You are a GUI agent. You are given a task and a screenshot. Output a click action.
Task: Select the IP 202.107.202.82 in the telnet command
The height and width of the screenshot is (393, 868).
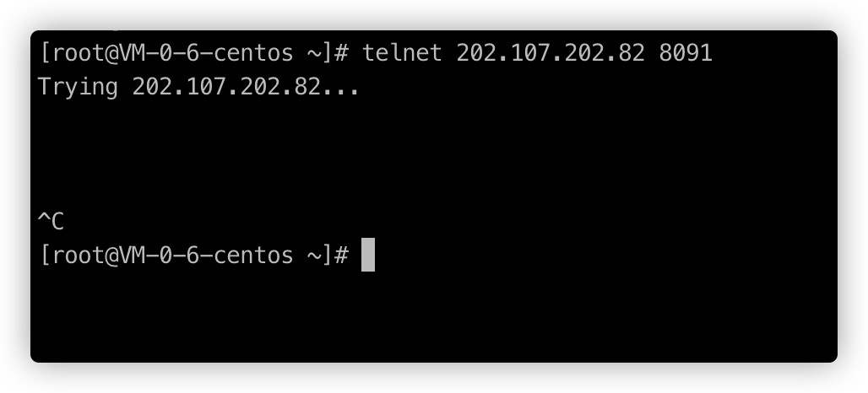(x=551, y=53)
